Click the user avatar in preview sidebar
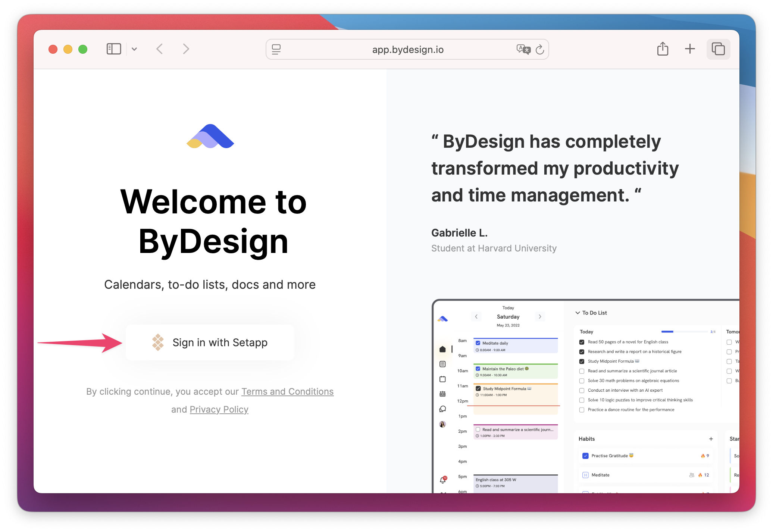773x532 pixels. click(x=442, y=424)
